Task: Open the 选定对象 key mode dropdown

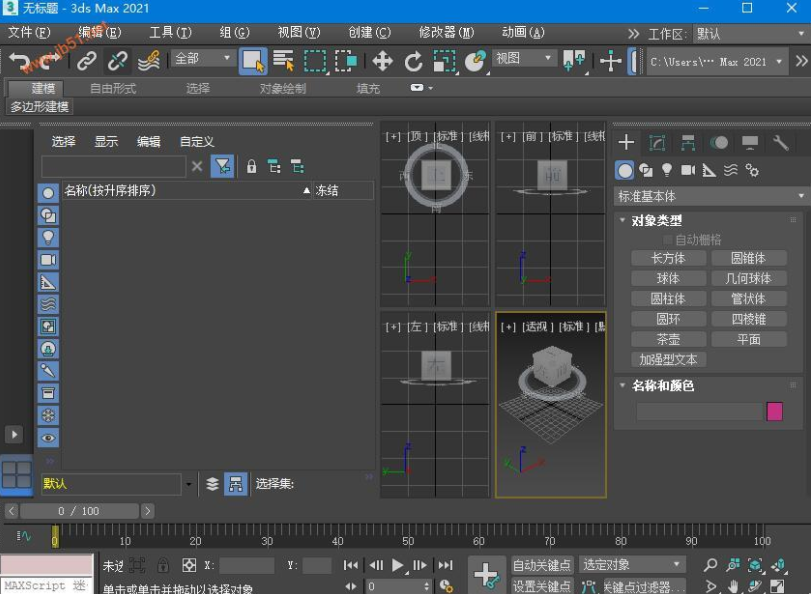Action: point(632,565)
